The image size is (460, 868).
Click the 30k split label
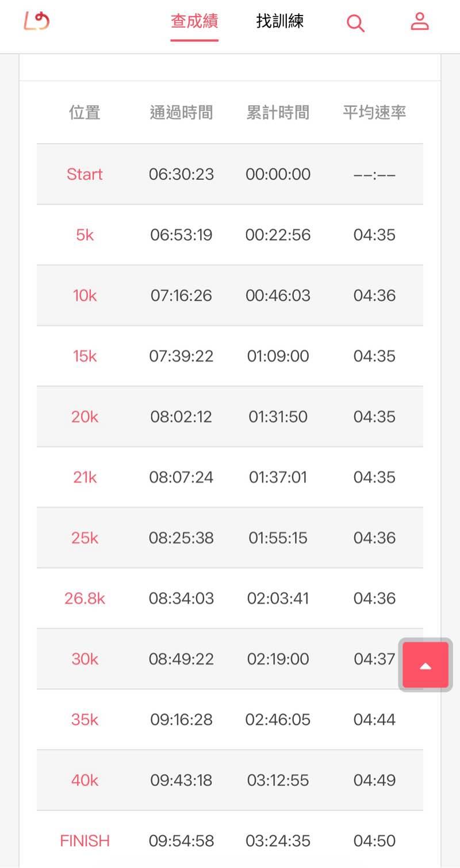[x=85, y=659]
